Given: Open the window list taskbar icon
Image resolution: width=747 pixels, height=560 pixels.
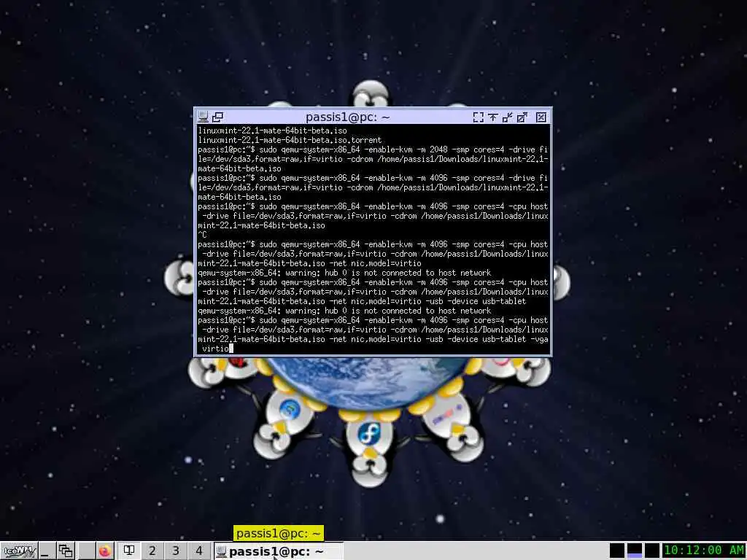Looking at the screenshot, I should (66, 551).
